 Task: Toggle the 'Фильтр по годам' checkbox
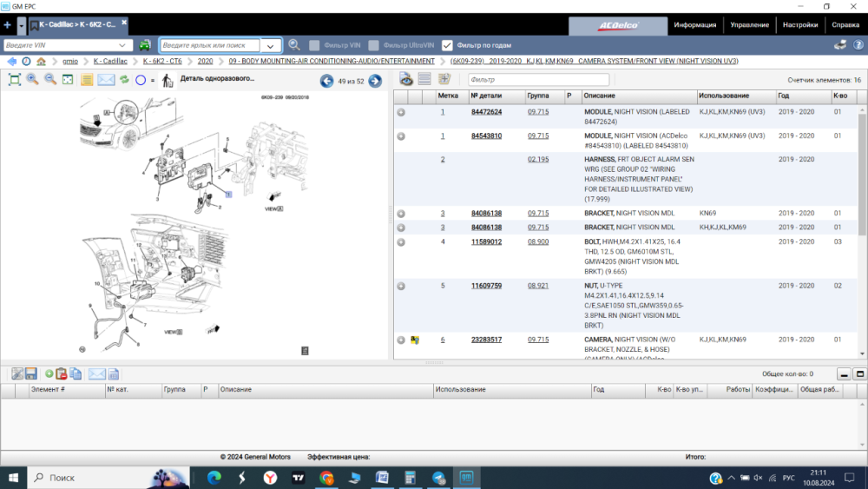[447, 45]
